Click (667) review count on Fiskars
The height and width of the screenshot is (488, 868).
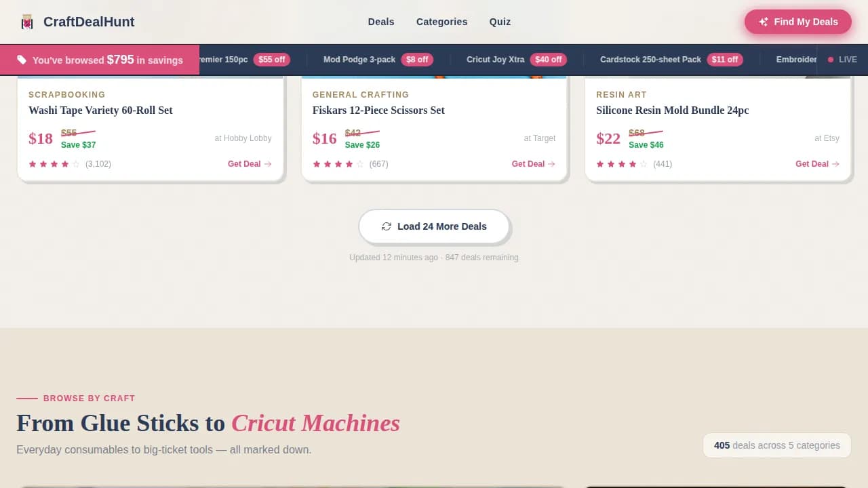point(379,164)
